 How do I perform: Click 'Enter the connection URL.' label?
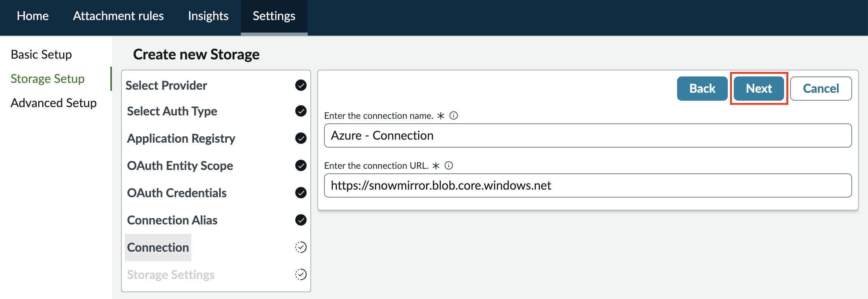pyautogui.click(x=376, y=165)
